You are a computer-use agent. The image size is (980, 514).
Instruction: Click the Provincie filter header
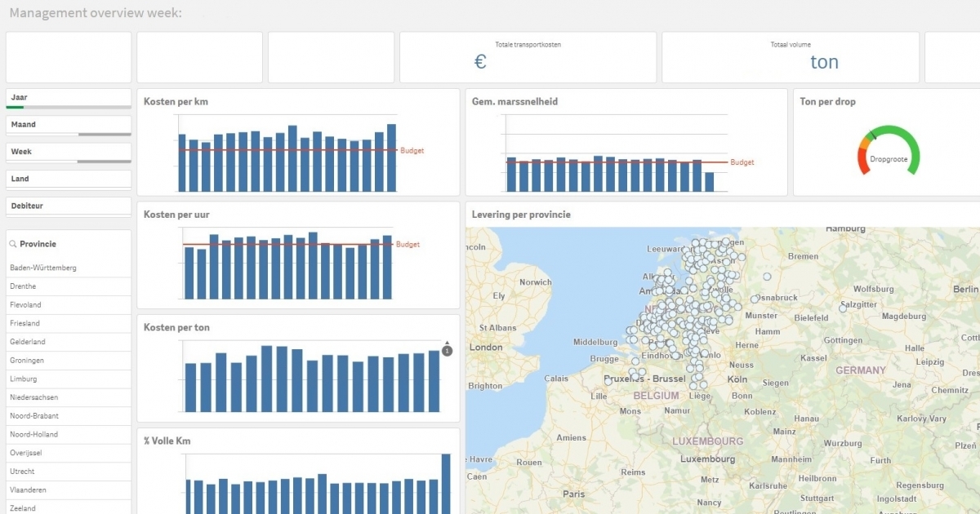tap(38, 244)
